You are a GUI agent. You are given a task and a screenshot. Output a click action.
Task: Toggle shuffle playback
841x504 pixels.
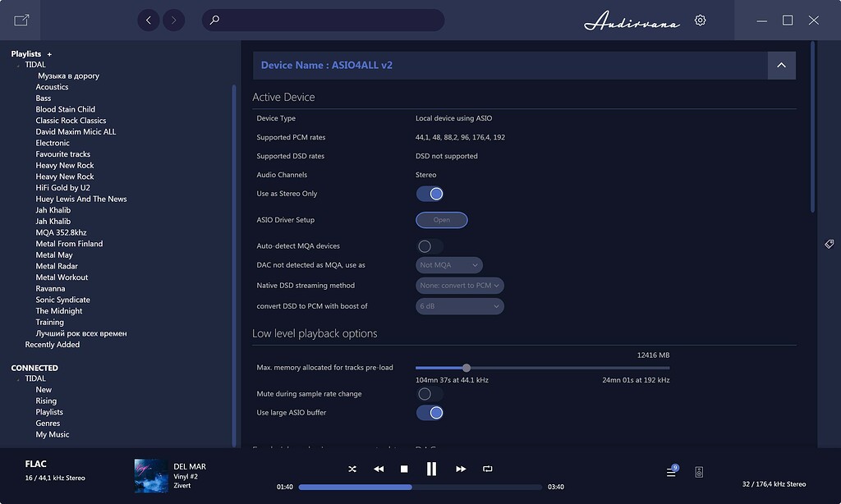click(352, 469)
